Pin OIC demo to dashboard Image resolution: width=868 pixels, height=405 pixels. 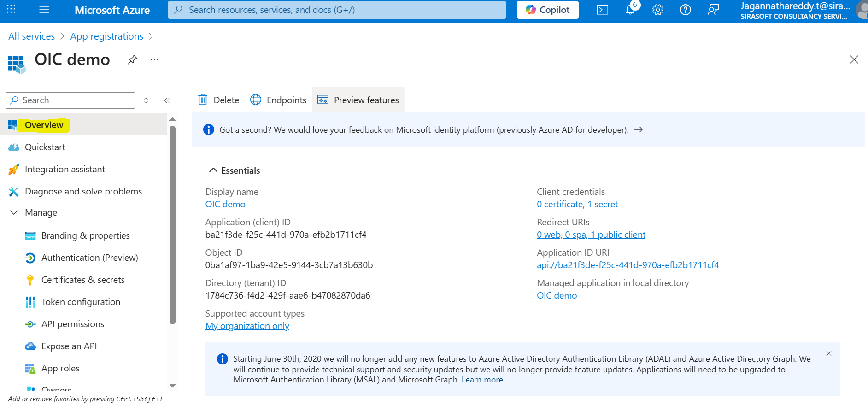click(x=132, y=59)
